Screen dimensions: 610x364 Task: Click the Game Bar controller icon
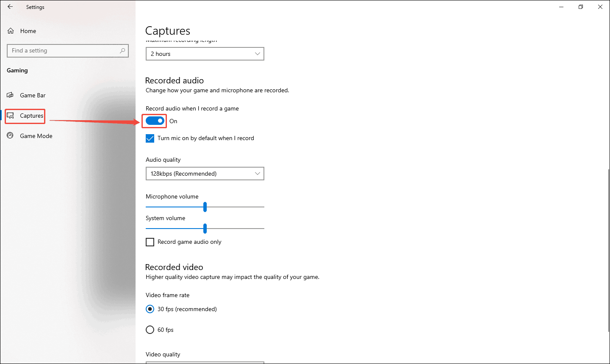click(x=10, y=95)
